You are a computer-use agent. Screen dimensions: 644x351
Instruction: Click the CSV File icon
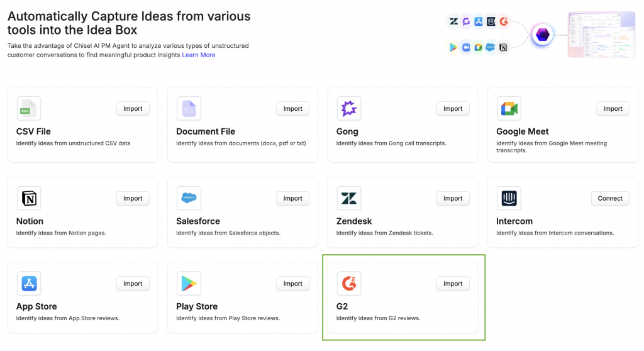(x=28, y=109)
